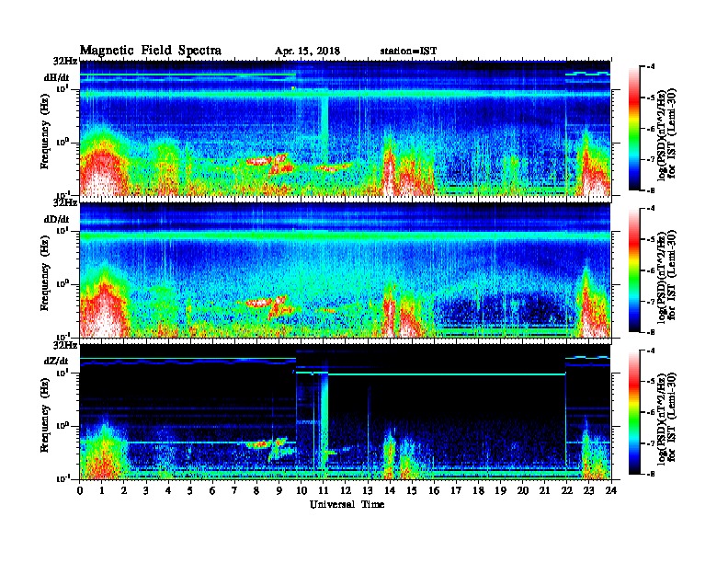Click the hour "21" tick label on time axis
The width and height of the screenshot is (728, 563).
pyautogui.click(x=545, y=491)
